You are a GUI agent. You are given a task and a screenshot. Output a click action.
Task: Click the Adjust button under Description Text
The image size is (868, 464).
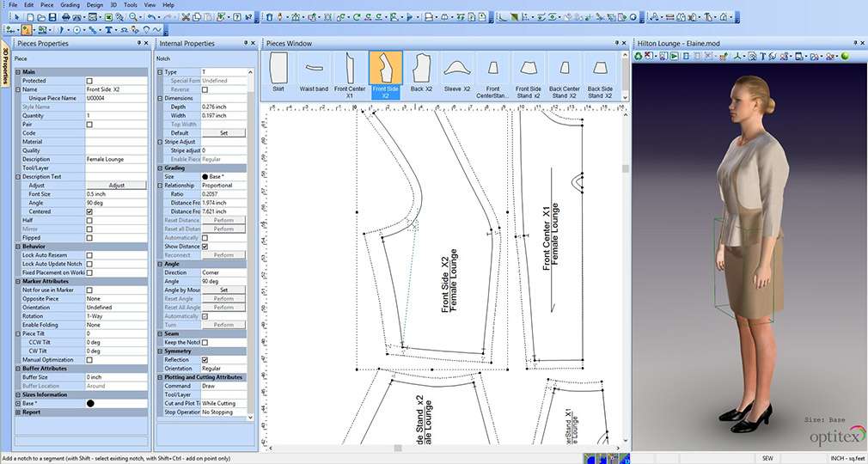(x=116, y=186)
